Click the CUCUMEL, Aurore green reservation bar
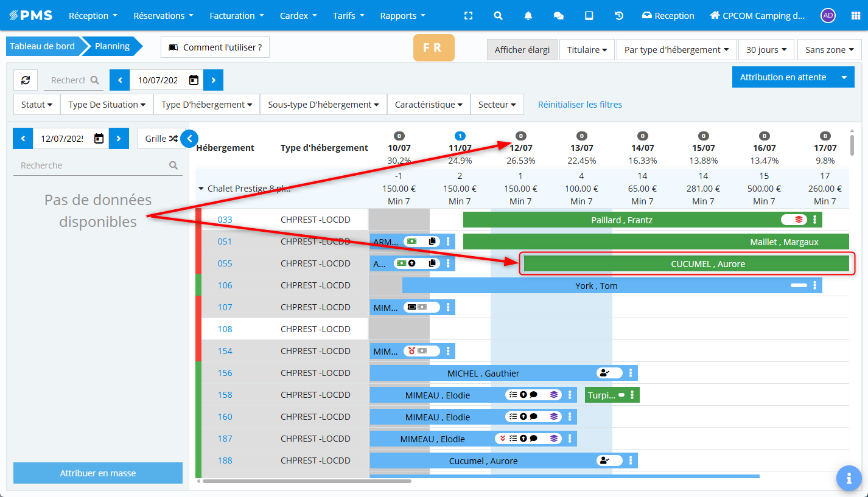 686,263
